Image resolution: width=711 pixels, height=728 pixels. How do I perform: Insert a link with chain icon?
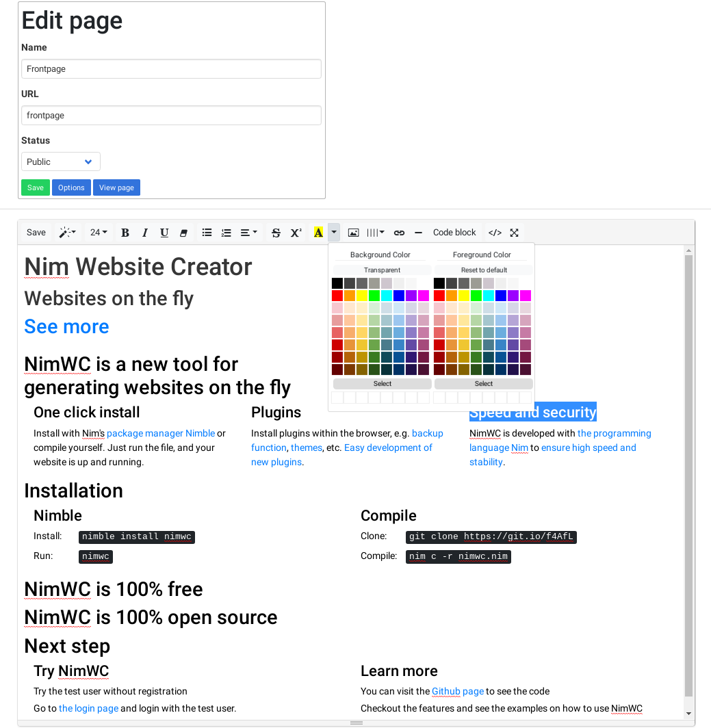[399, 233]
